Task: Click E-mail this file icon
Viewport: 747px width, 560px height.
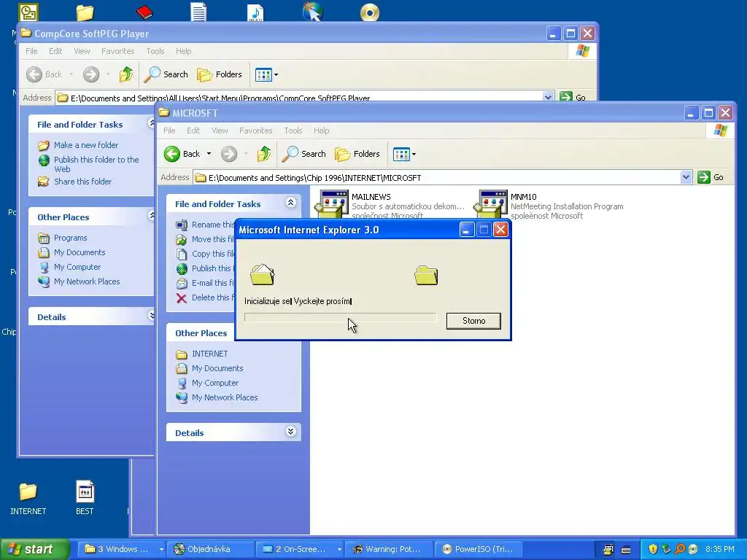Action: tap(182, 284)
